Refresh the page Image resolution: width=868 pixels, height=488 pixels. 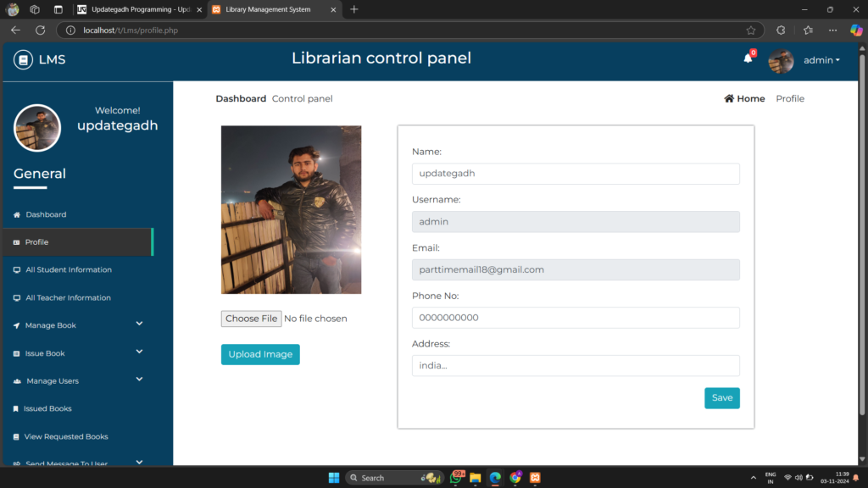coord(41,30)
